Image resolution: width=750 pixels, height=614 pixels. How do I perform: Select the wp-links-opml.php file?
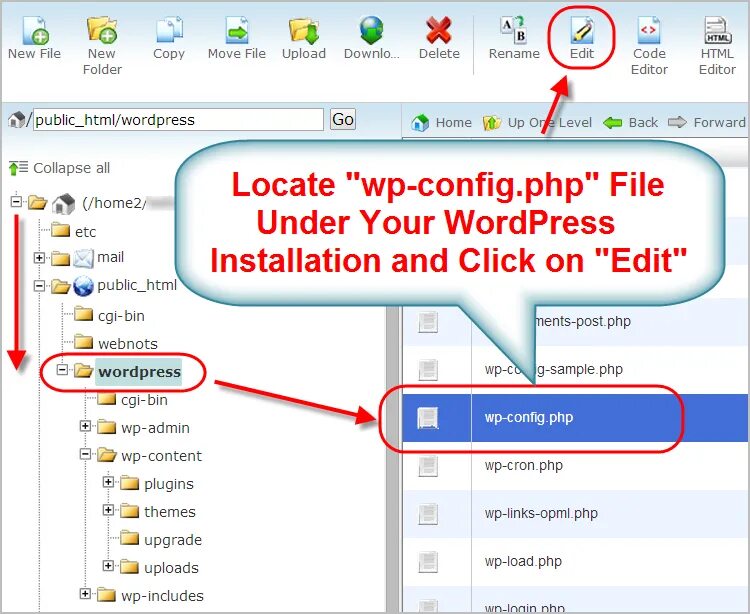[541, 513]
